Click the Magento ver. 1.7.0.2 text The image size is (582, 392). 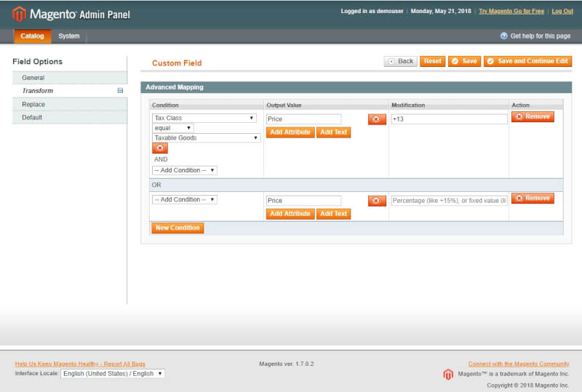[286, 364]
